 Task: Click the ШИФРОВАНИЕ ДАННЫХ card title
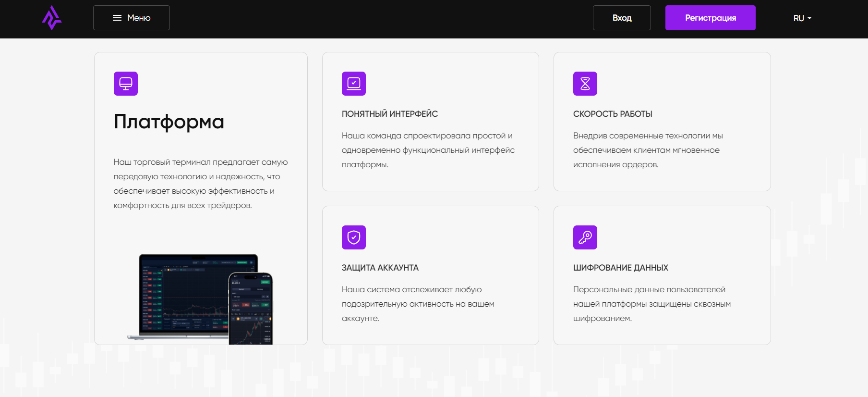(621, 268)
